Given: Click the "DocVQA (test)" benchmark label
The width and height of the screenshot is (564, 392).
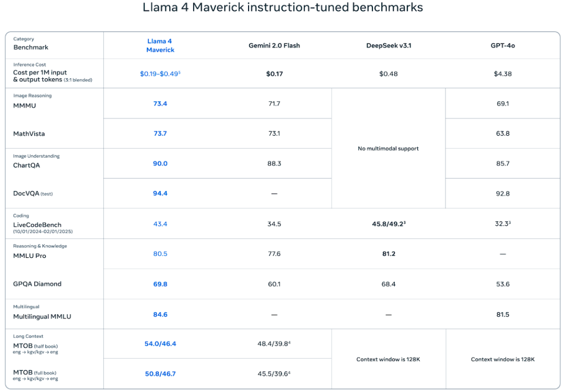Looking at the screenshot, I should click(x=33, y=194).
